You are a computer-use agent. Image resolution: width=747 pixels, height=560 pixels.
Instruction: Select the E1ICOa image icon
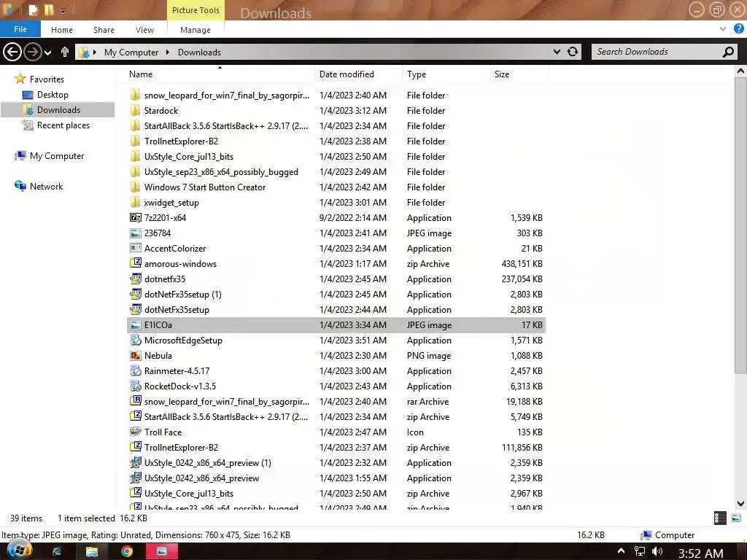click(135, 324)
